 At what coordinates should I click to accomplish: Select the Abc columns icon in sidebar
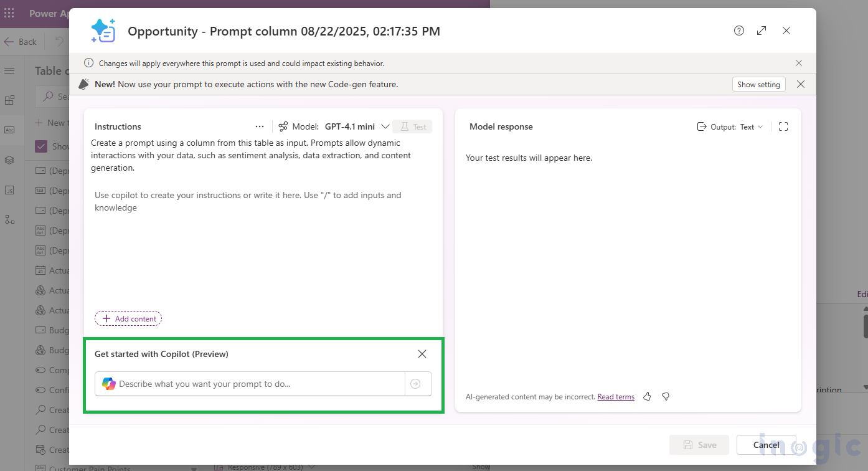coord(9,130)
